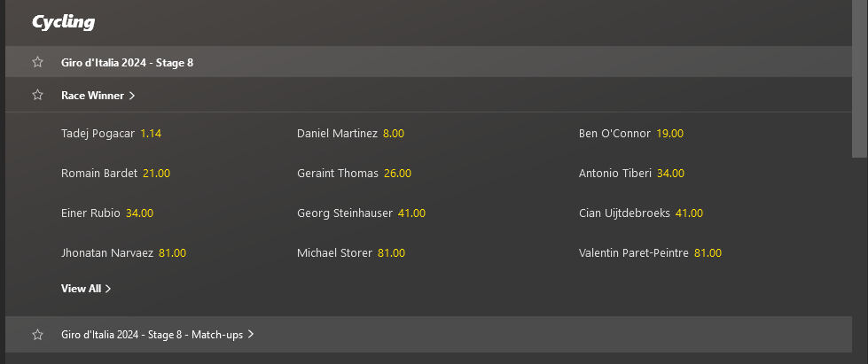Open the Stage 8 Match-ups chevron
Image resolution: width=868 pixels, height=364 pixels.
pyautogui.click(x=251, y=335)
